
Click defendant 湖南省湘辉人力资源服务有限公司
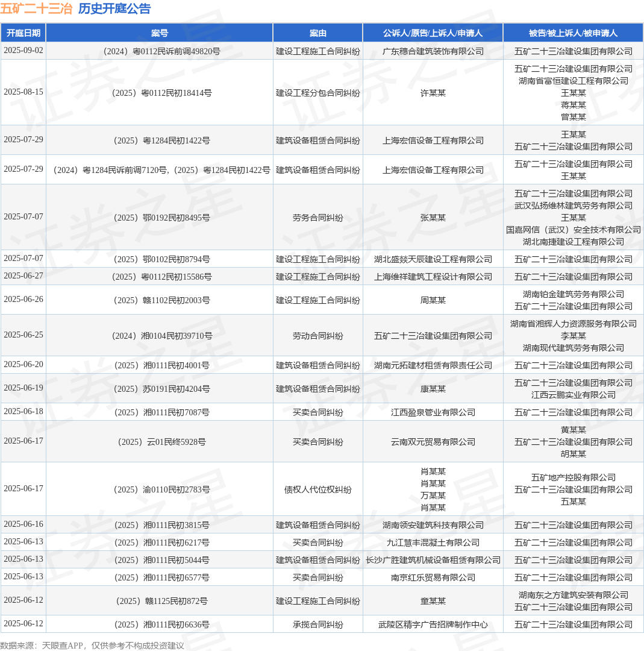coord(573,324)
